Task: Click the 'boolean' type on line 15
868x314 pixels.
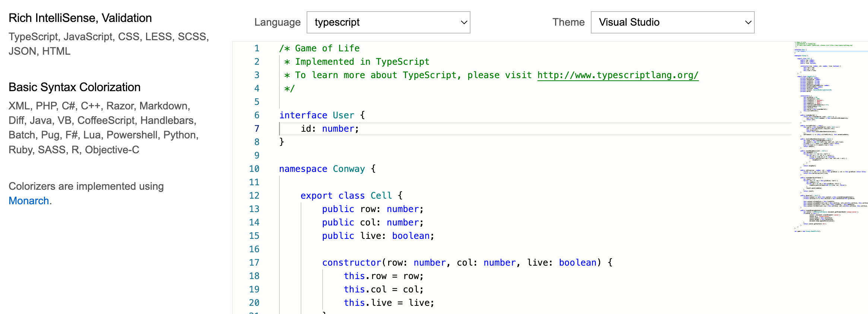Action: (x=411, y=236)
